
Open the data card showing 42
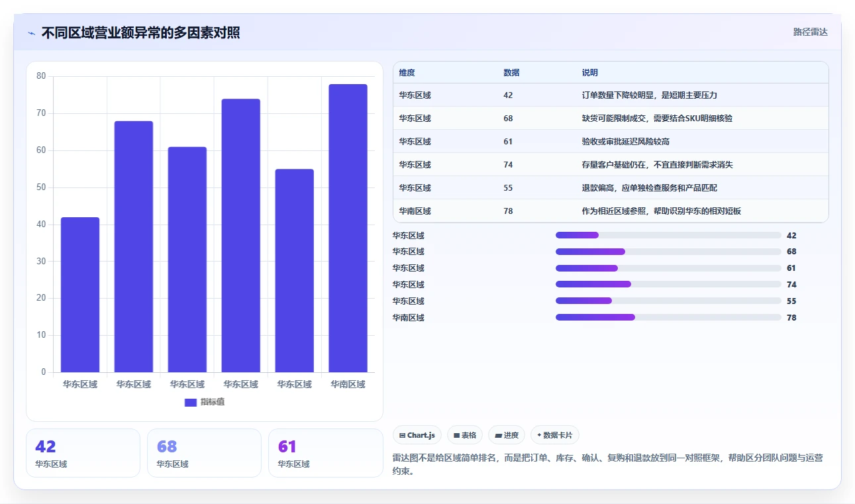pyautogui.click(x=83, y=453)
